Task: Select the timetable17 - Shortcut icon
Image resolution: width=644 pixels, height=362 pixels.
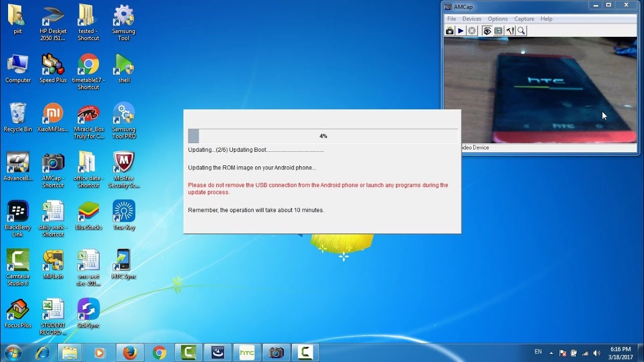Action: click(88, 72)
